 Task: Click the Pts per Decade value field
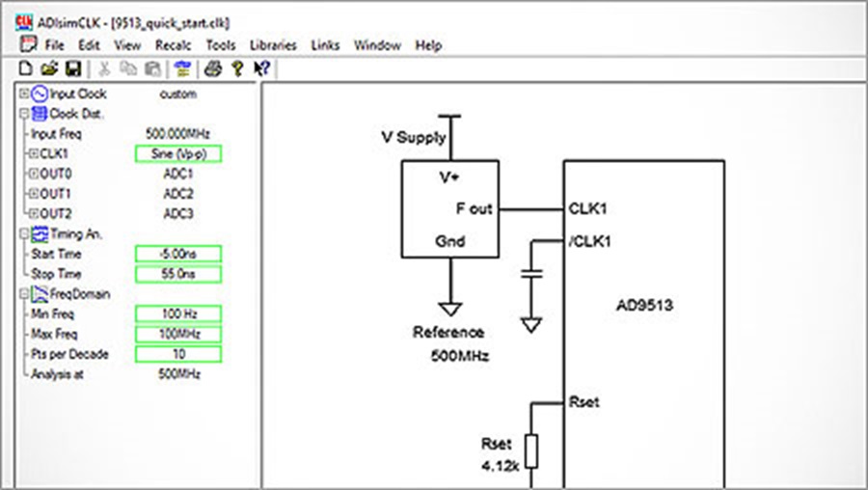[x=178, y=354]
